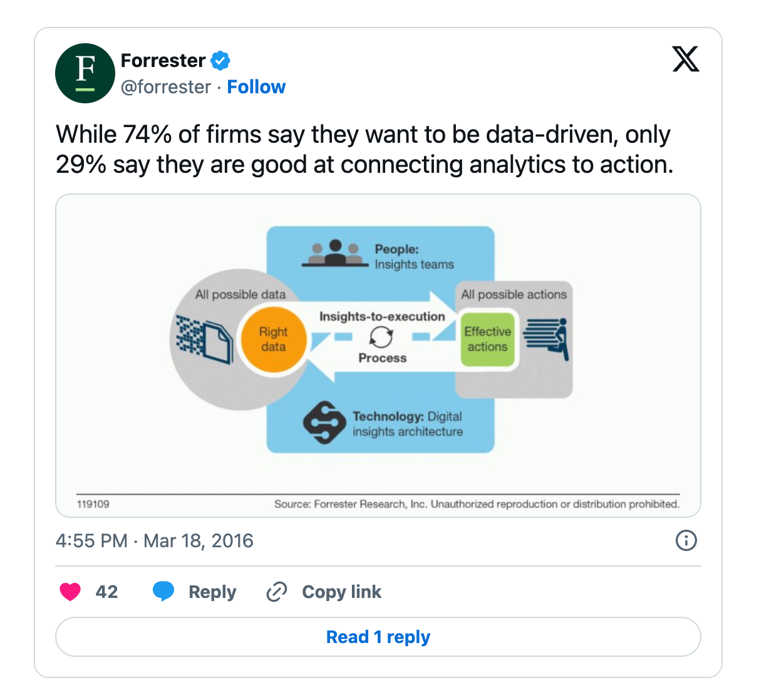Click the X logo icon

point(686,59)
